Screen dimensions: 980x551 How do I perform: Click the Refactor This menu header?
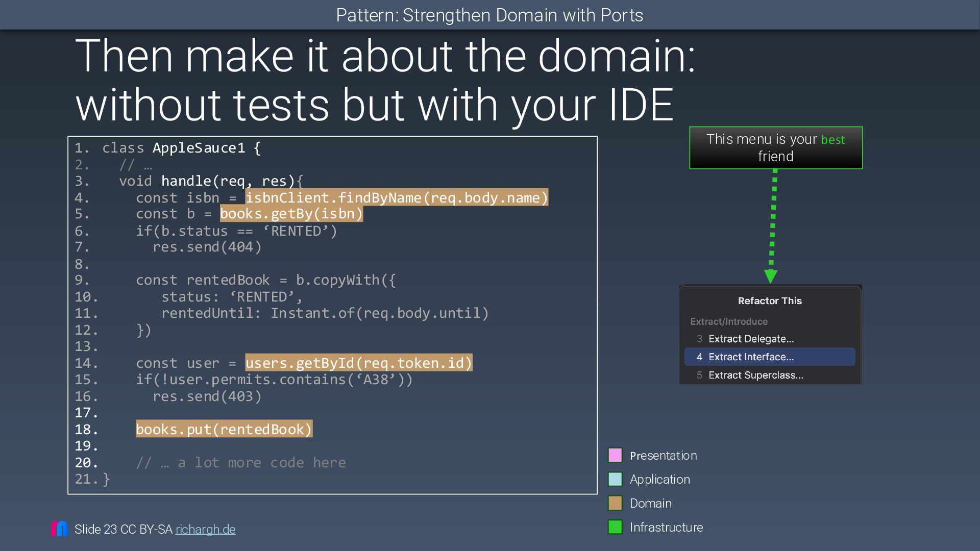tap(769, 301)
